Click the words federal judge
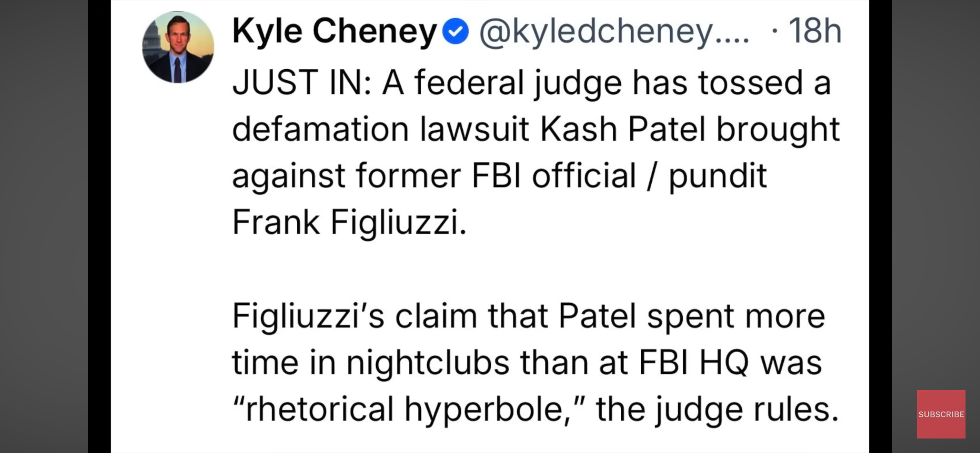 pos(518,83)
